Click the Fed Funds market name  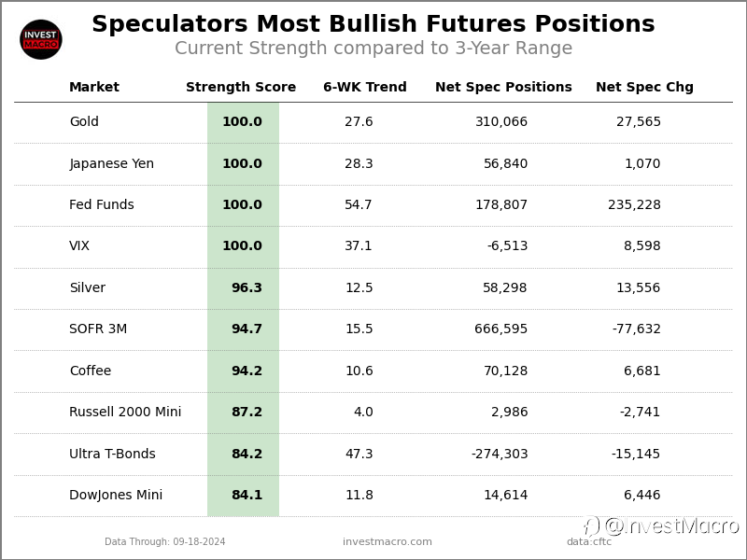tap(102, 205)
